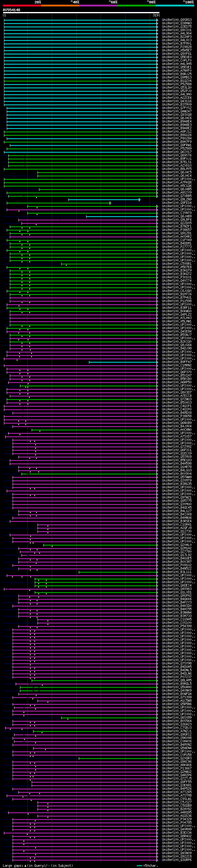Click the UniRef100_P38658 label

pyautogui.click(x=176, y=416)
